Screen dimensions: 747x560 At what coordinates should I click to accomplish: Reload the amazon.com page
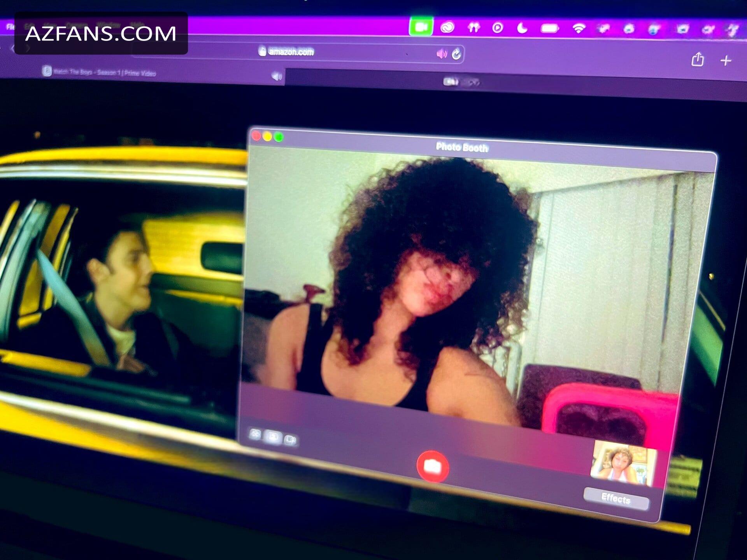pyautogui.click(x=456, y=54)
